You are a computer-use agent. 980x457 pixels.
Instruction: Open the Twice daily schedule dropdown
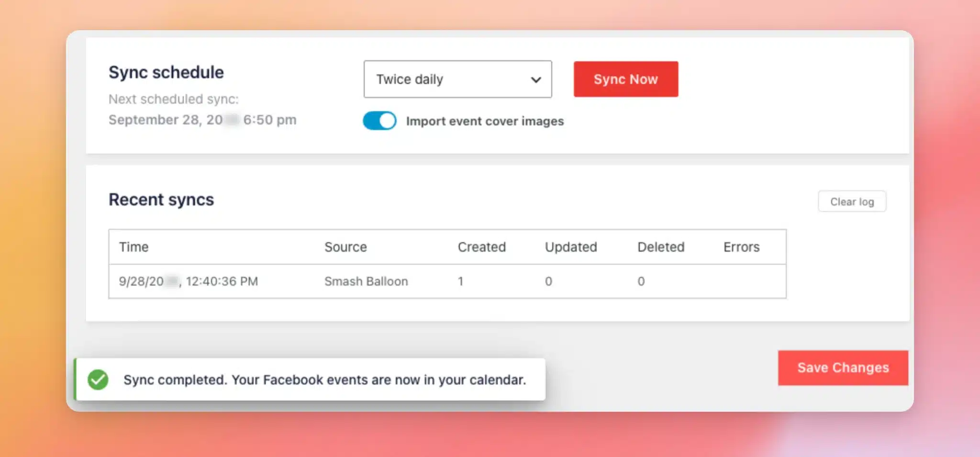pyautogui.click(x=457, y=79)
